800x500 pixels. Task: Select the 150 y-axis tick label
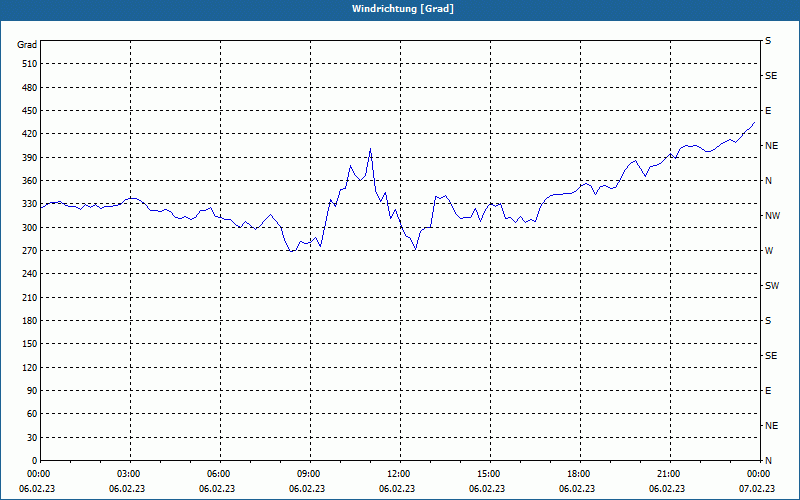point(30,344)
